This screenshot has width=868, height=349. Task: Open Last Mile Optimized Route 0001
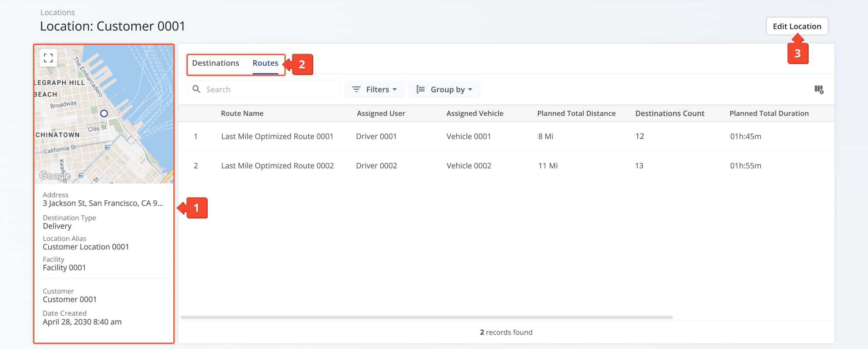(277, 137)
